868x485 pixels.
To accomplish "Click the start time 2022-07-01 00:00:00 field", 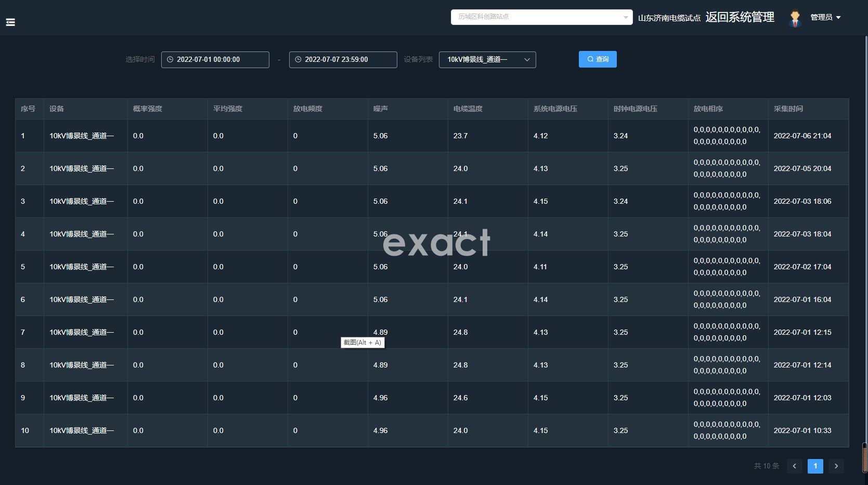I will coord(215,60).
